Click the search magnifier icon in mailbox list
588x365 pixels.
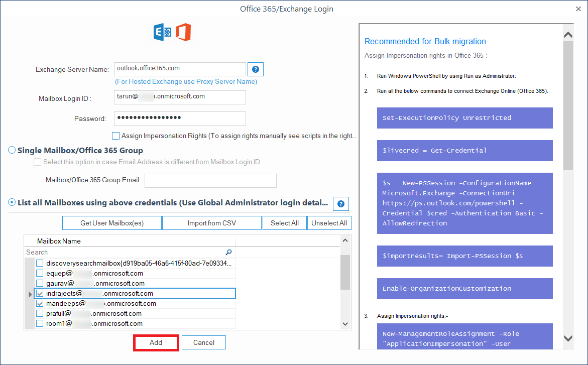pos(228,252)
